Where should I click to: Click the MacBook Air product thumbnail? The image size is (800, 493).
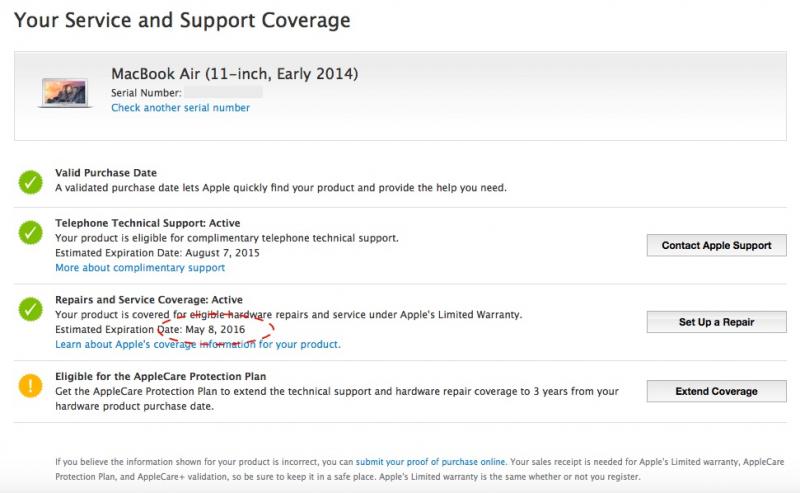[65, 93]
